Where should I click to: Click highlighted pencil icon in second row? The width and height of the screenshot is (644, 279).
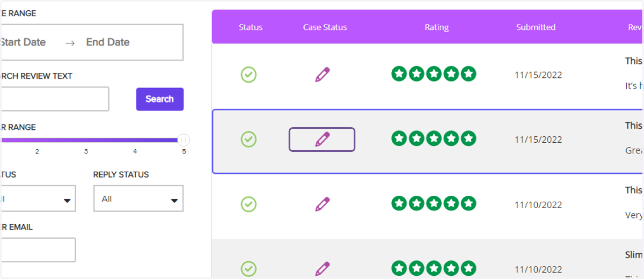click(x=322, y=139)
